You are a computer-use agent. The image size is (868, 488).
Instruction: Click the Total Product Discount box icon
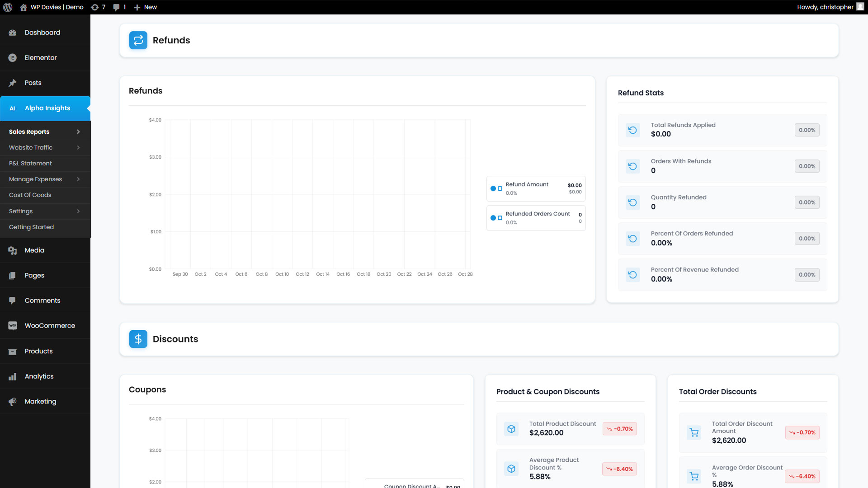pos(511,429)
